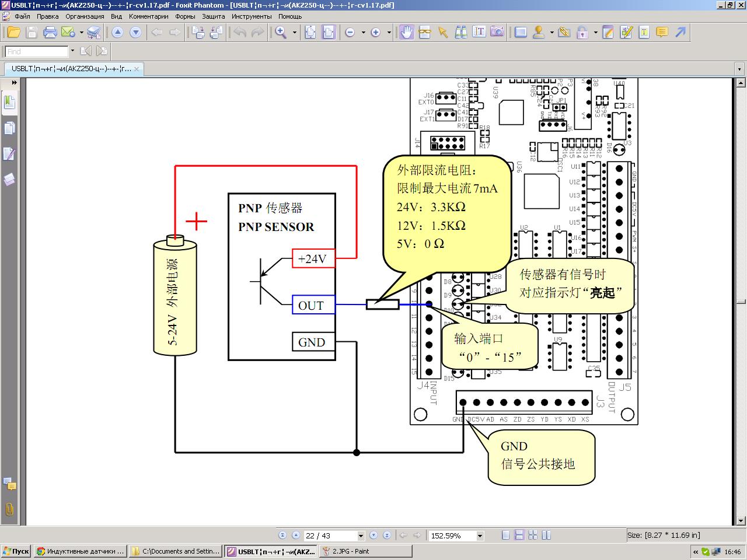747x560 pixels.
Task: Select the Fit Width view icon
Action: click(329, 32)
